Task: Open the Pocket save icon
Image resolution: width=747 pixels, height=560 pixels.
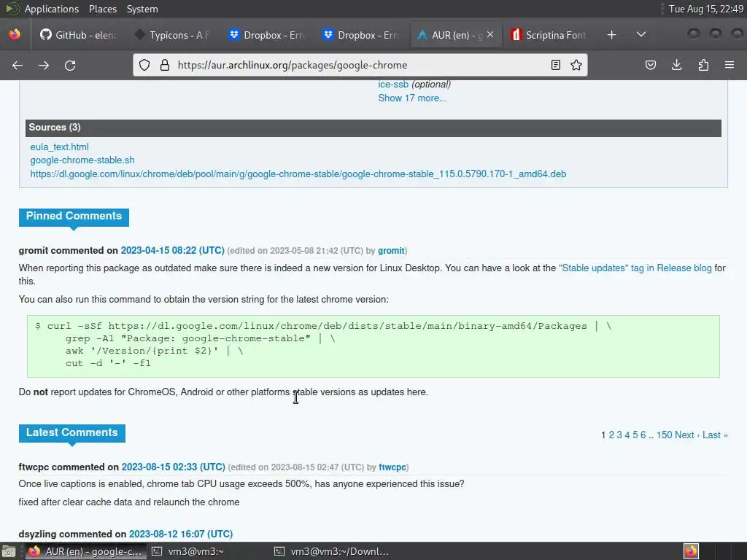Action: point(650,65)
